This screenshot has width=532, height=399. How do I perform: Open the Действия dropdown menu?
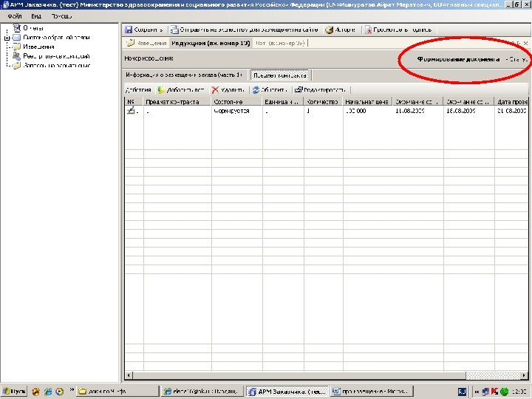coord(138,90)
